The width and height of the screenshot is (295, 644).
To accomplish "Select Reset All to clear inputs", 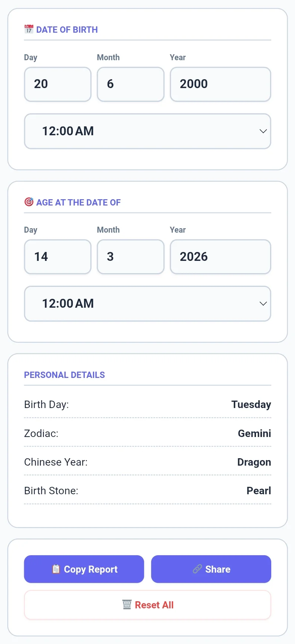I will click(147, 605).
